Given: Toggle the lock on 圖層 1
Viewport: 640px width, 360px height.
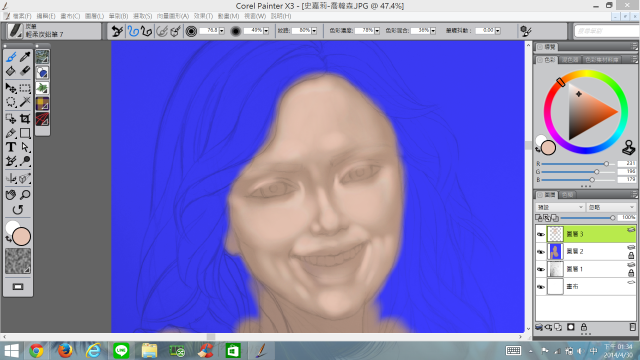Looking at the screenshot, I should 631,273.
